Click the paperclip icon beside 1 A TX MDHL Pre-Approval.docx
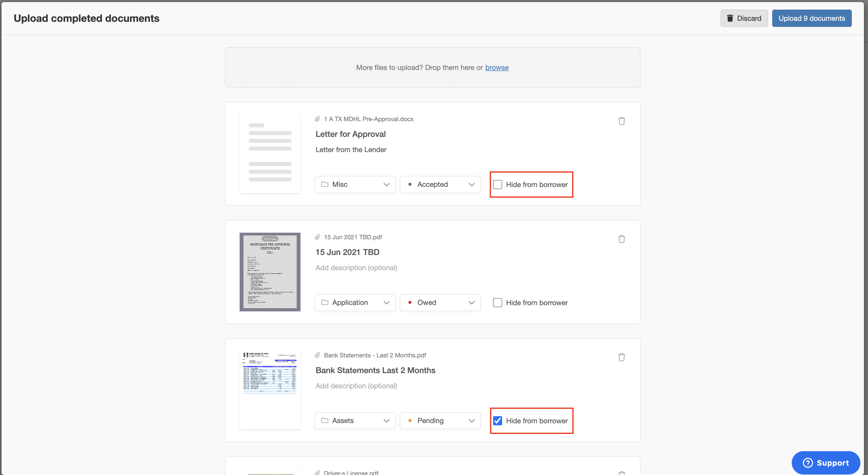868x475 pixels. click(317, 119)
